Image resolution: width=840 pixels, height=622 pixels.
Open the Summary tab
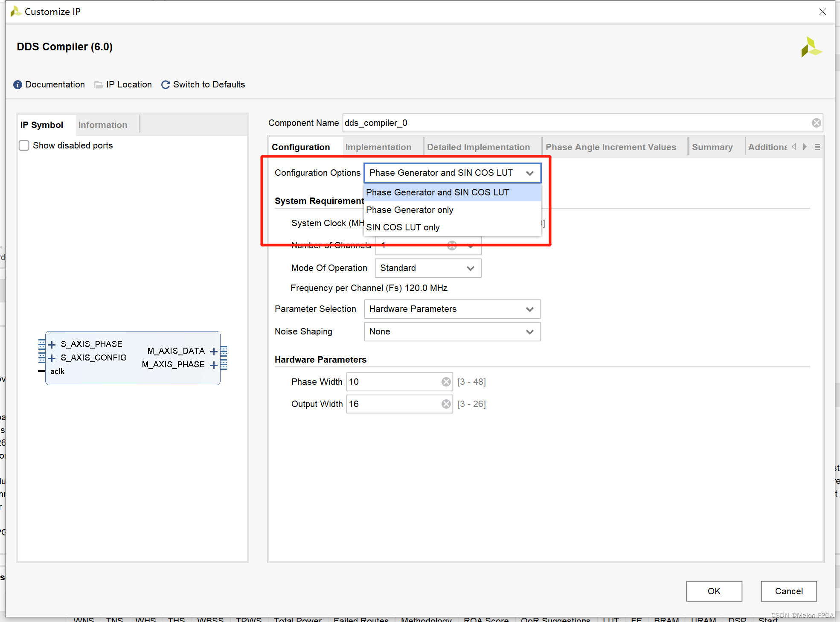click(x=712, y=147)
